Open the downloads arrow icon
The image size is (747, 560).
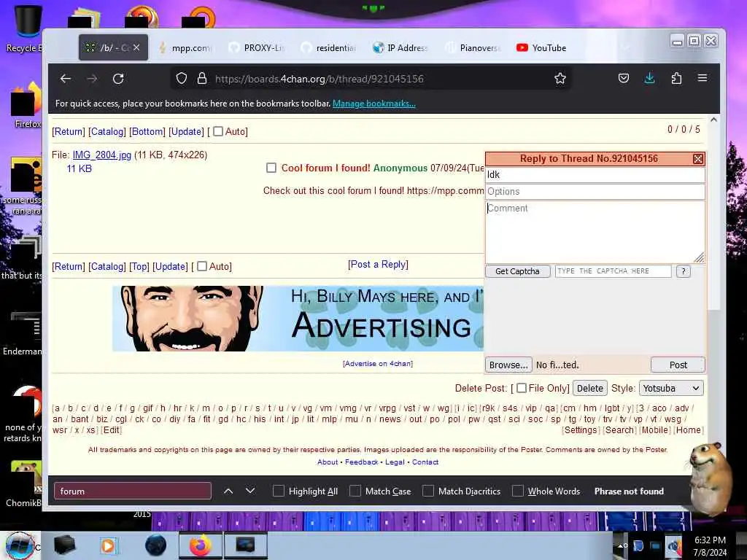click(x=649, y=79)
